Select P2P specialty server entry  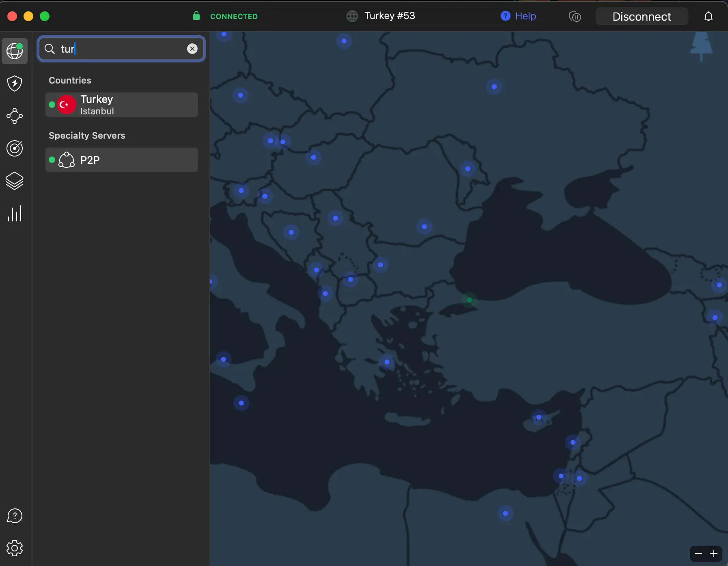(x=122, y=160)
